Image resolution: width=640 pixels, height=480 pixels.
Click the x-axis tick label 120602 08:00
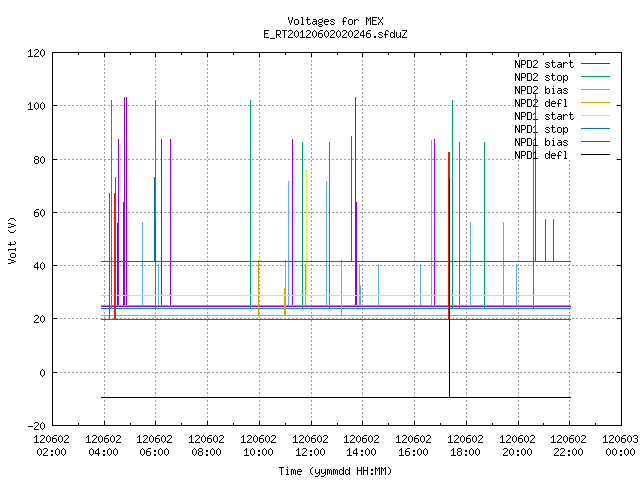pyautogui.click(x=207, y=446)
